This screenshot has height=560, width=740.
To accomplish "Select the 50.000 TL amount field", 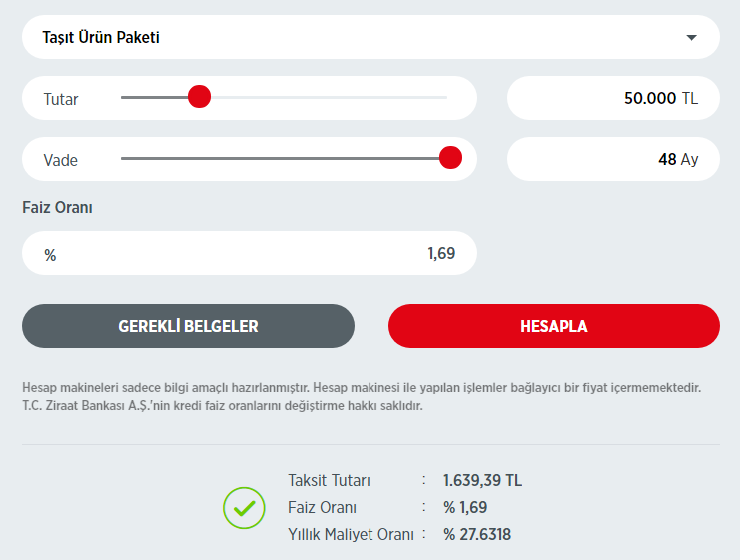I will pos(613,98).
